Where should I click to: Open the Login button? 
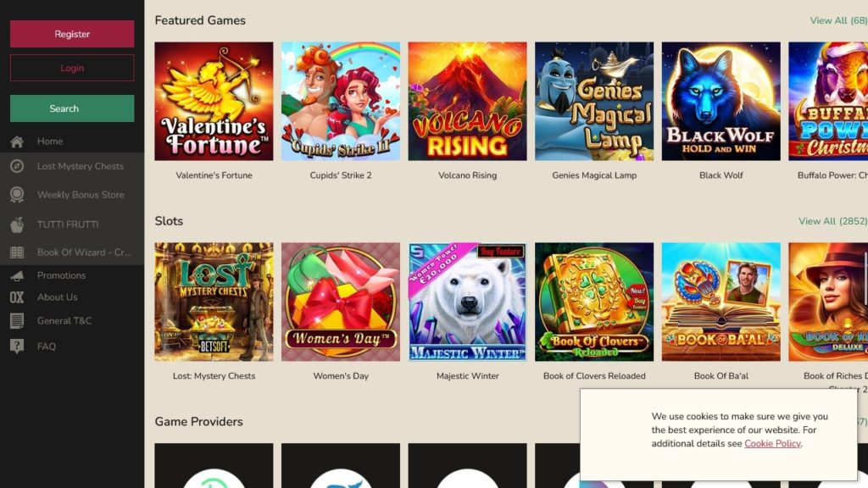(x=72, y=68)
